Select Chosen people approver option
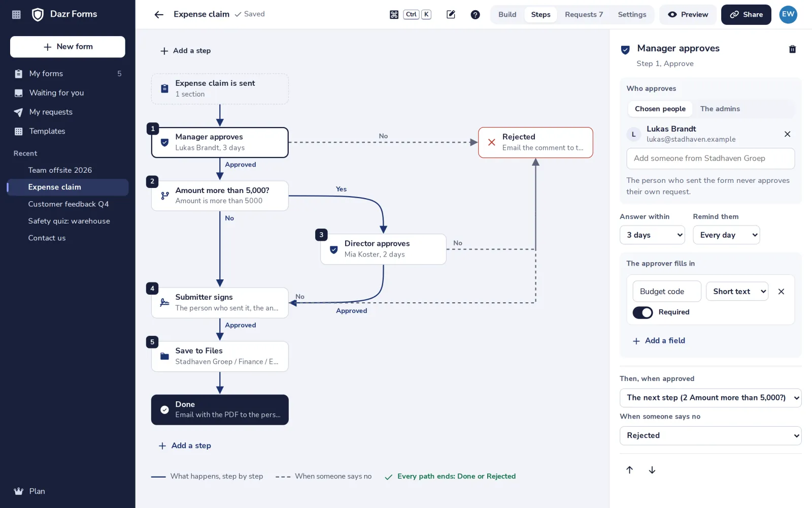 click(x=660, y=109)
